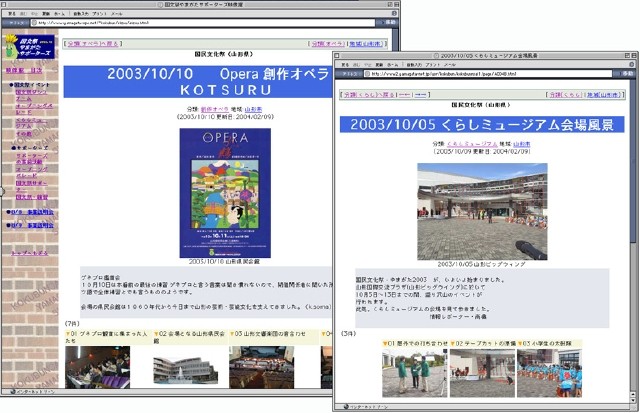Click the left arrow previous-page link
The width and height of the screenshot is (640, 413).
pos(404,95)
